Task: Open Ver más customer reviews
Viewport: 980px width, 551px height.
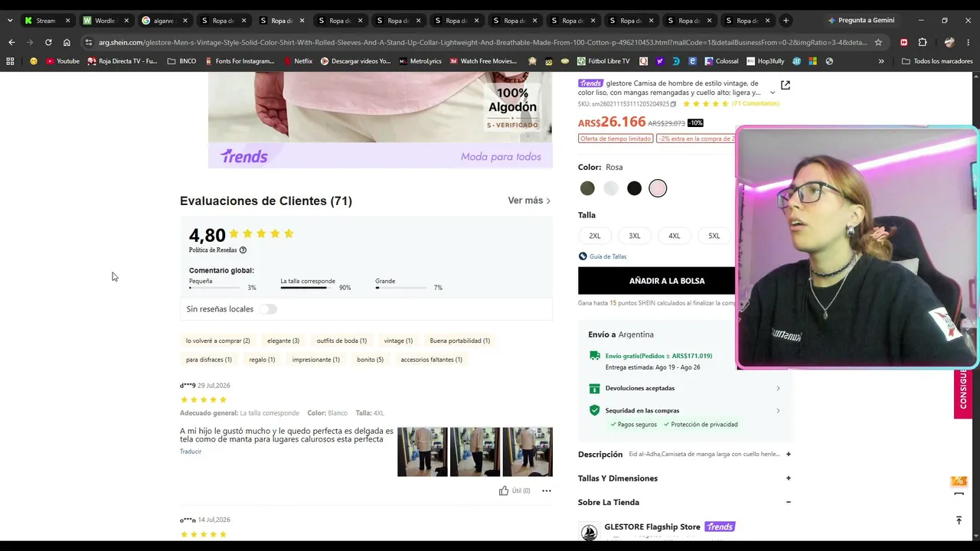Action: (x=529, y=201)
